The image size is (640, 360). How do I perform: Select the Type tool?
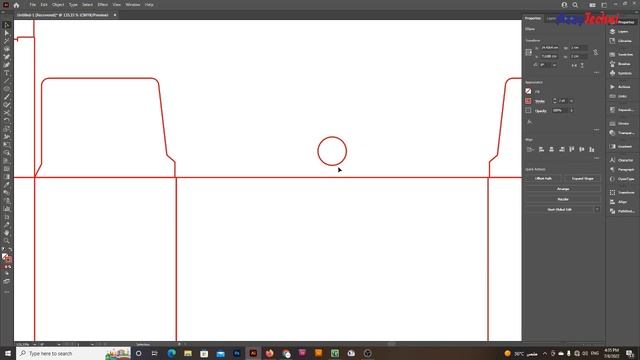pyautogui.click(x=7, y=73)
